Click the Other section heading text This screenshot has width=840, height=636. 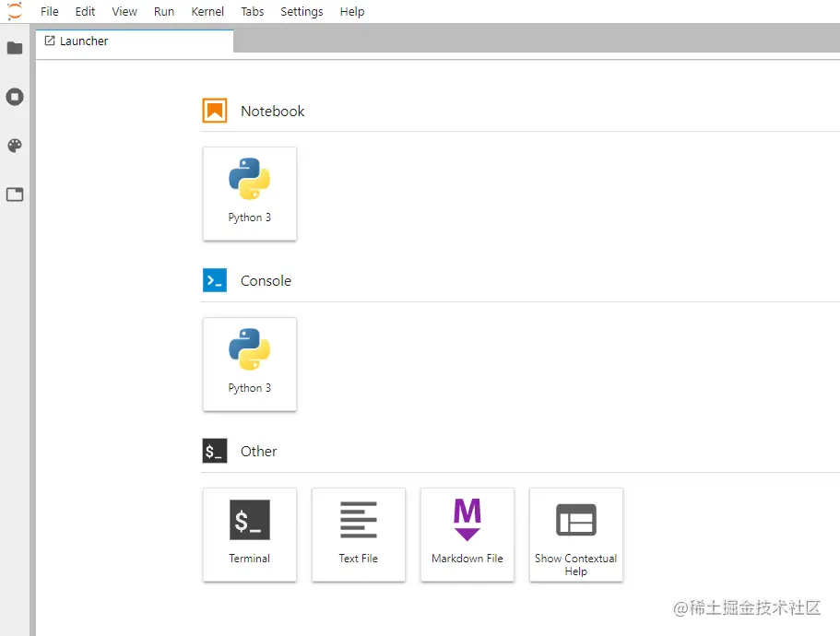pyautogui.click(x=259, y=451)
